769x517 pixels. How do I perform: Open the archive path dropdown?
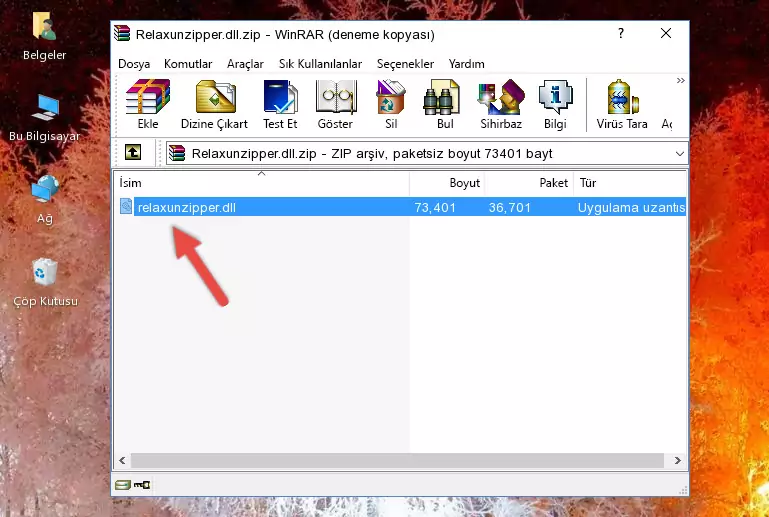(680, 154)
